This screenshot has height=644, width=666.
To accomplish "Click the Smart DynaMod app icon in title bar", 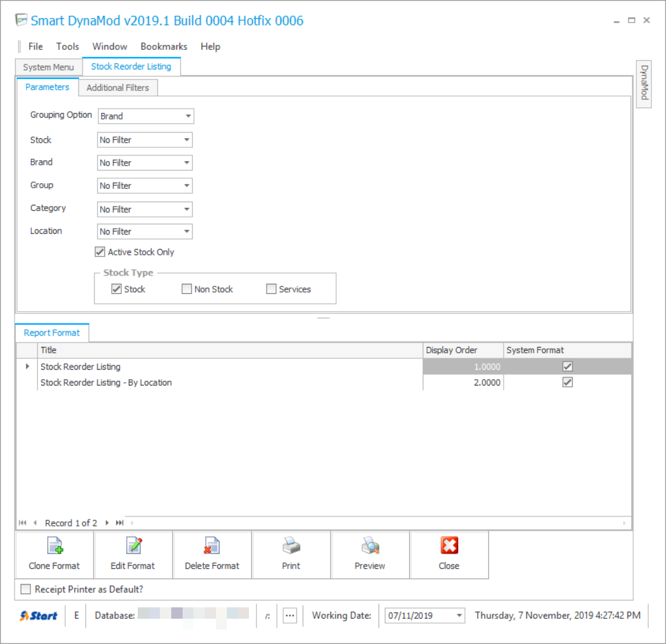I will click(x=21, y=20).
